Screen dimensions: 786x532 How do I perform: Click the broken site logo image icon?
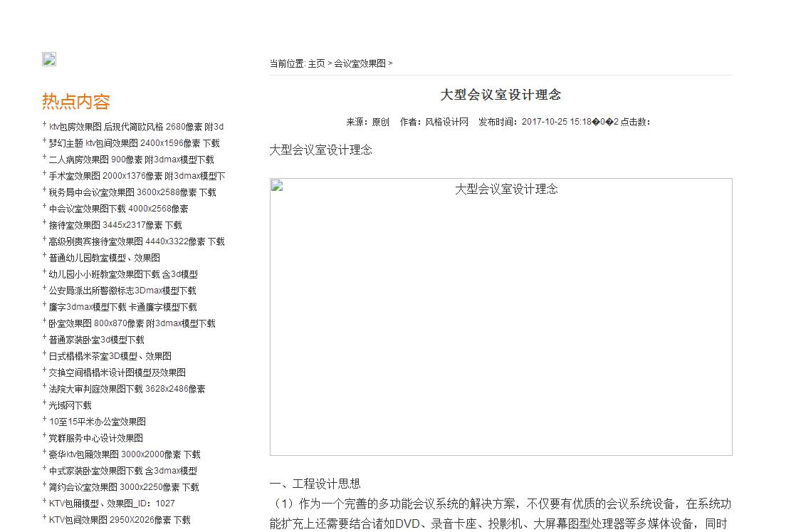48,60
